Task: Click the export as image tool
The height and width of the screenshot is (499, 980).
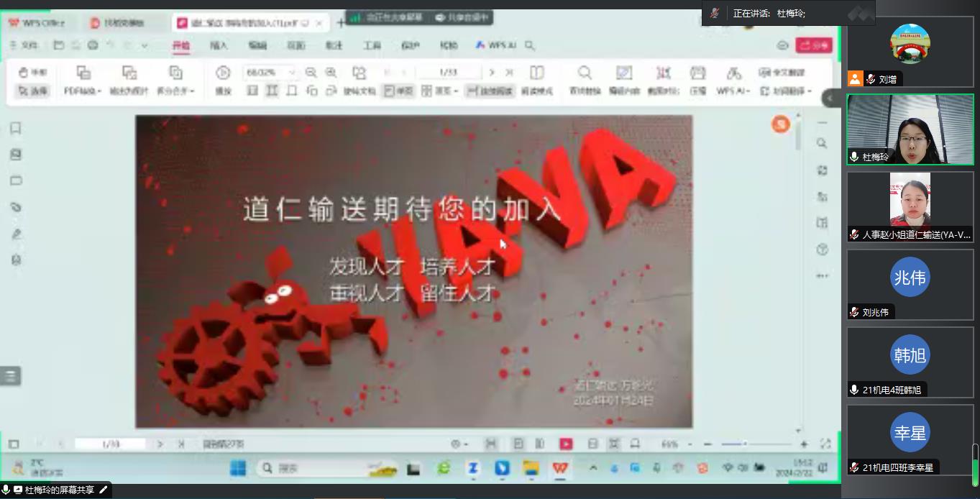Action: click(130, 80)
